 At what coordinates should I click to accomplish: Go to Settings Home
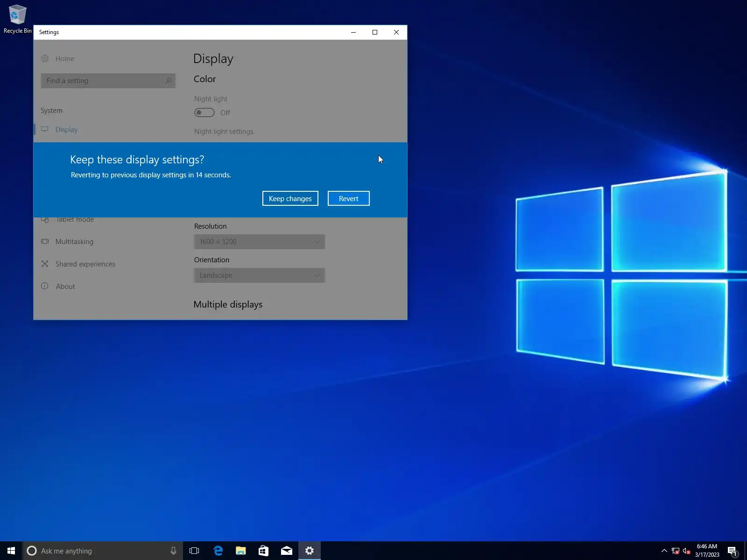point(64,58)
